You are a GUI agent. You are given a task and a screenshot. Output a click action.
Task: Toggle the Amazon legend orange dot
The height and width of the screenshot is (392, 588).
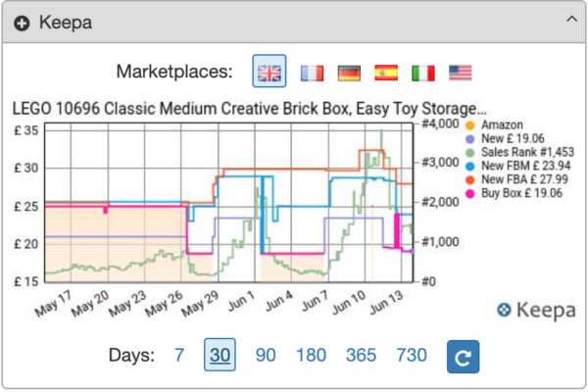469,125
